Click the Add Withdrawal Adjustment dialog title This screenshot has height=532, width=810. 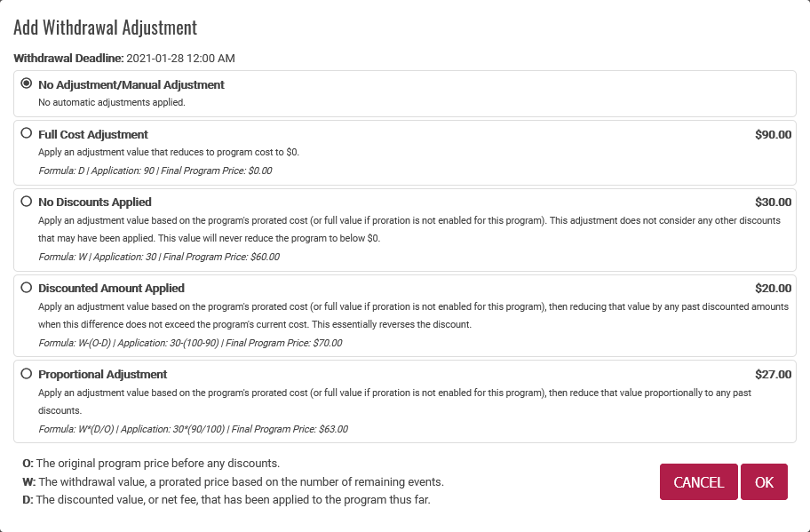tap(105, 28)
